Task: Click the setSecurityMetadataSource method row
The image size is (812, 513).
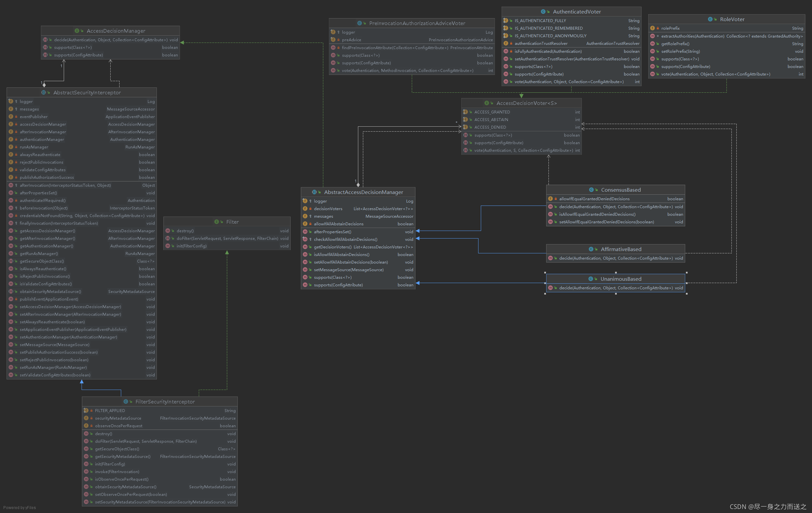Action: pyautogui.click(x=160, y=502)
